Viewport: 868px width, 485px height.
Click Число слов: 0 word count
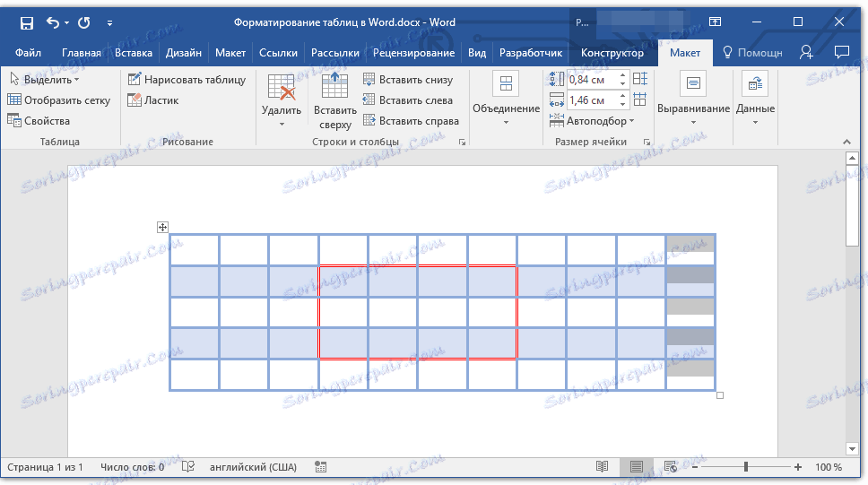133,467
